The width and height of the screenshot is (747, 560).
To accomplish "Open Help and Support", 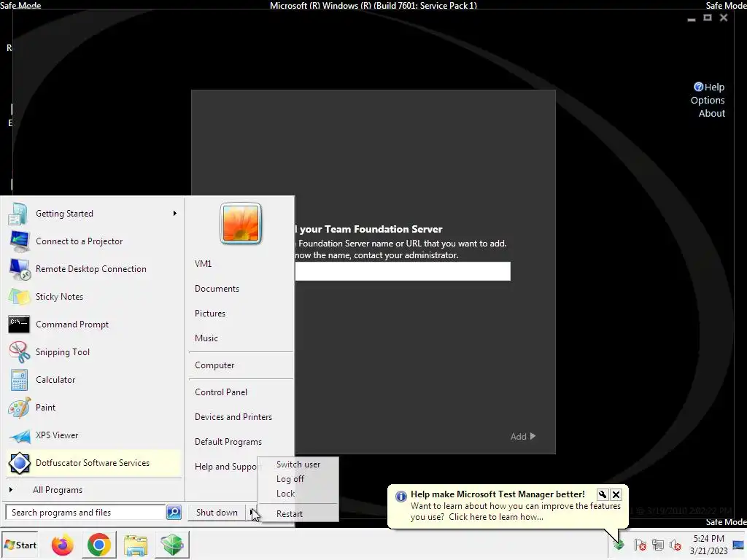I will [x=225, y=467].
